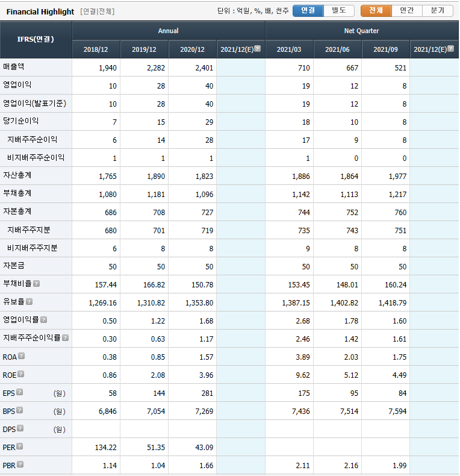Click 2020/12 매출액 value 2,401
The height and width of the screenshot is (476, 460).
[204, 67]
